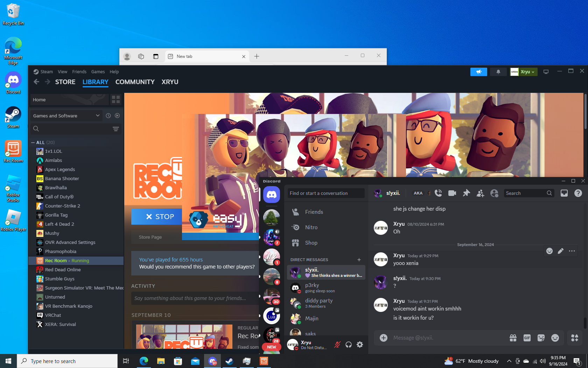Open the Steam menu

click(x=47, y=72)
